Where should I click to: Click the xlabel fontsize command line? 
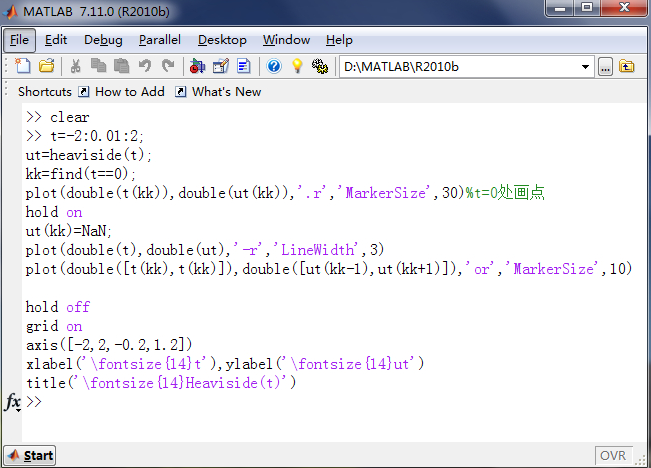coord(225,364)
